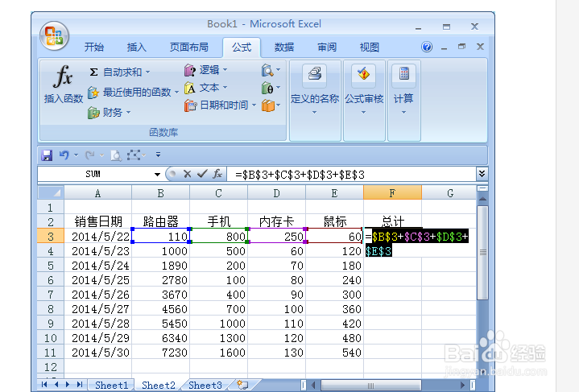Open Math & Trig functions icon
This screenshot has width=579, height=392.
click(x=267, y=88)
